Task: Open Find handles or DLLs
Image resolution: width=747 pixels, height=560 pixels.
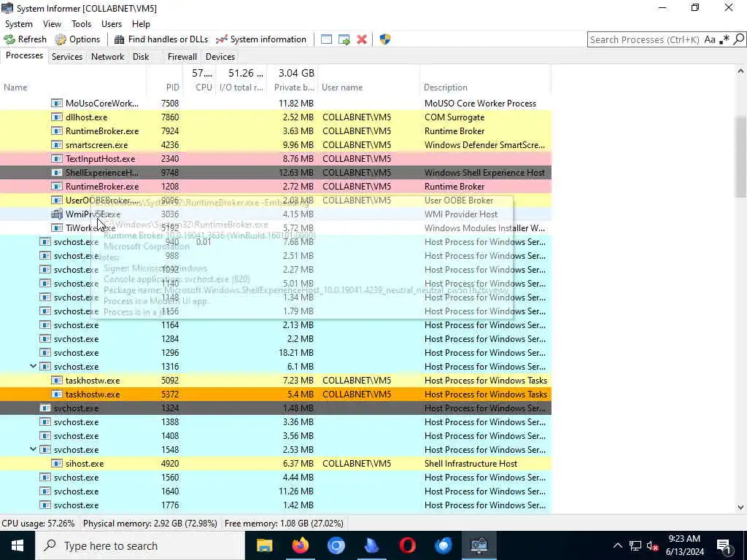Action: point(161,39)
